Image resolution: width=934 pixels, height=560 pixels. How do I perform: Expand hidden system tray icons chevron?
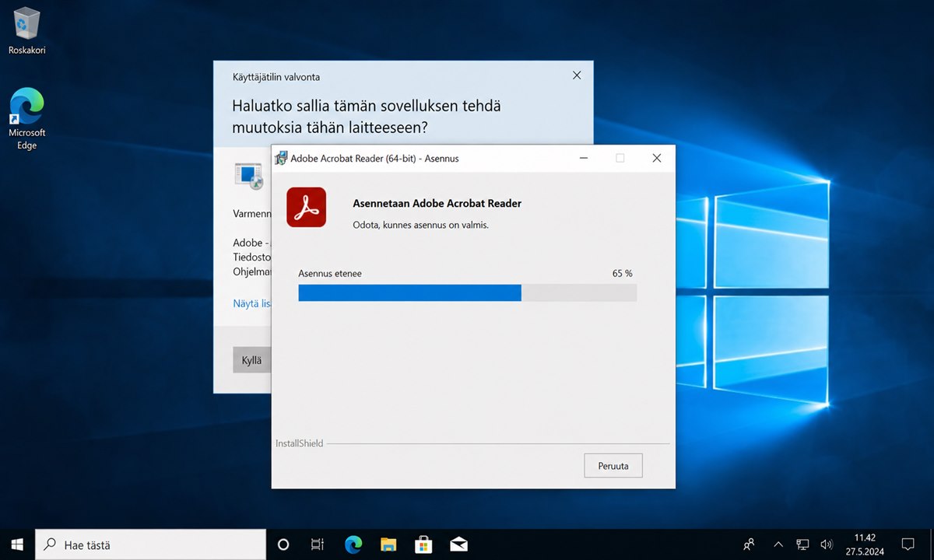tap(778, 544)
